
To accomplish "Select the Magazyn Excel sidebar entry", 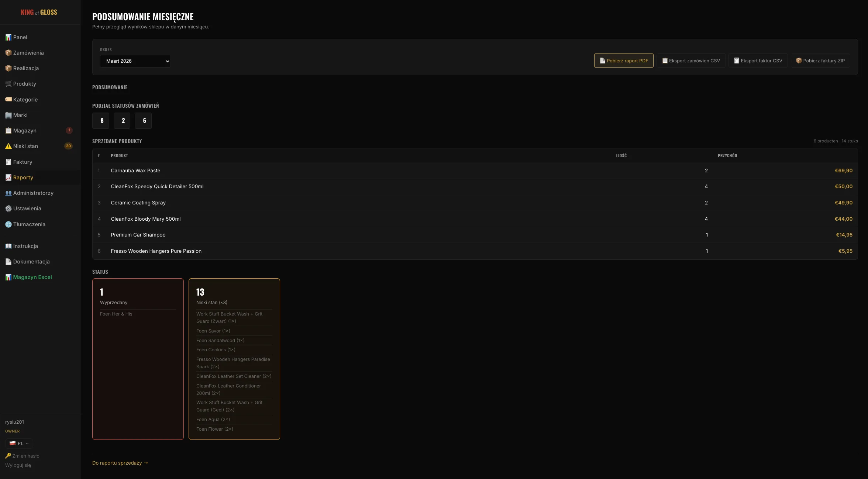I will [32, 277].
